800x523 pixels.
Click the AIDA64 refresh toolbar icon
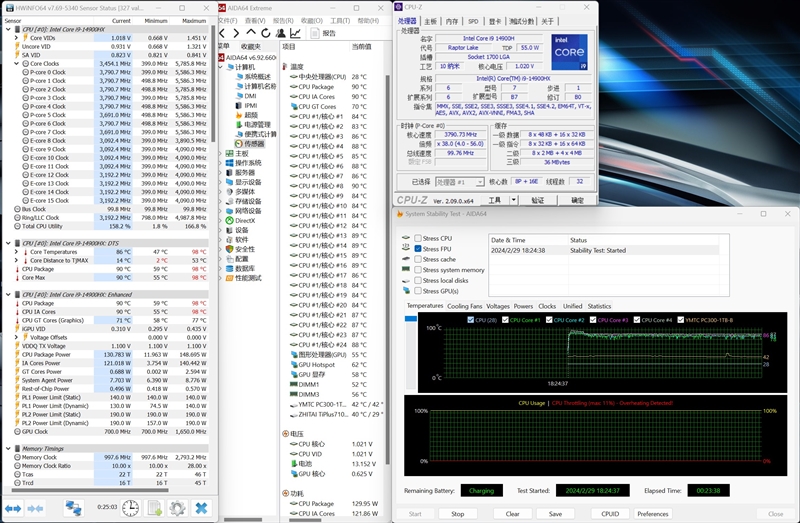tap(268, 33)
